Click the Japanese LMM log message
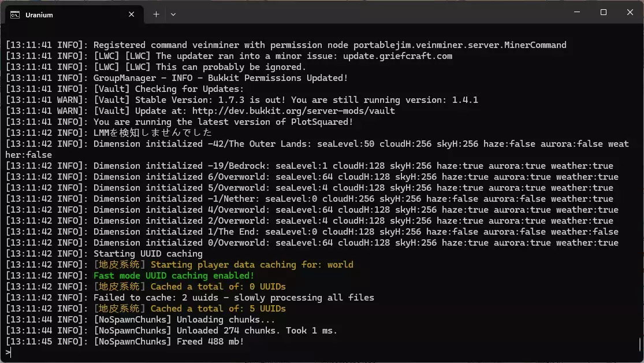 [x=153, y=133]
